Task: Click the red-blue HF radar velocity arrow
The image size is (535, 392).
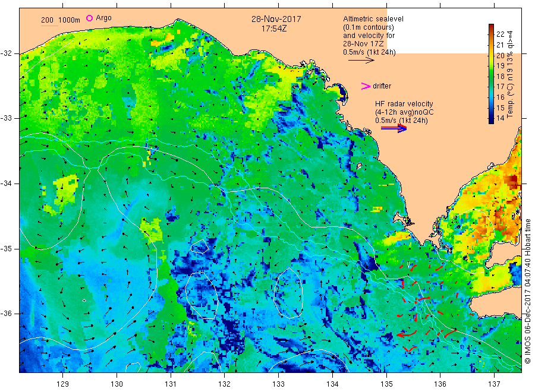Action: pos(394,128)
